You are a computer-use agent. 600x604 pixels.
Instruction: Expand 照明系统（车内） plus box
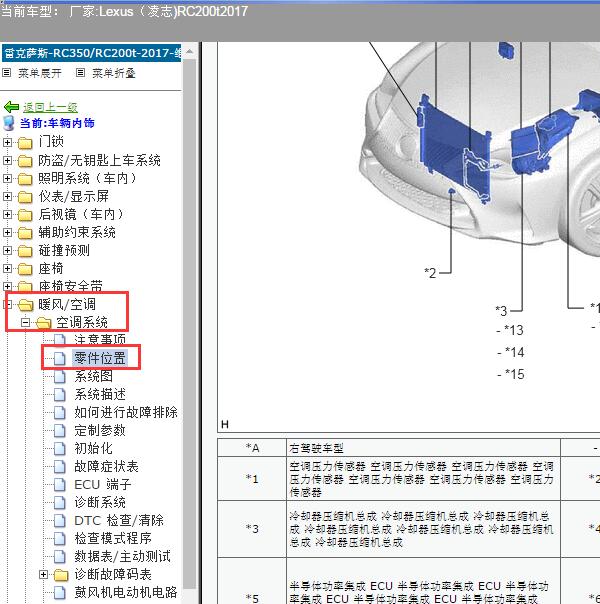pyautogui.click(x=7, y=178)
